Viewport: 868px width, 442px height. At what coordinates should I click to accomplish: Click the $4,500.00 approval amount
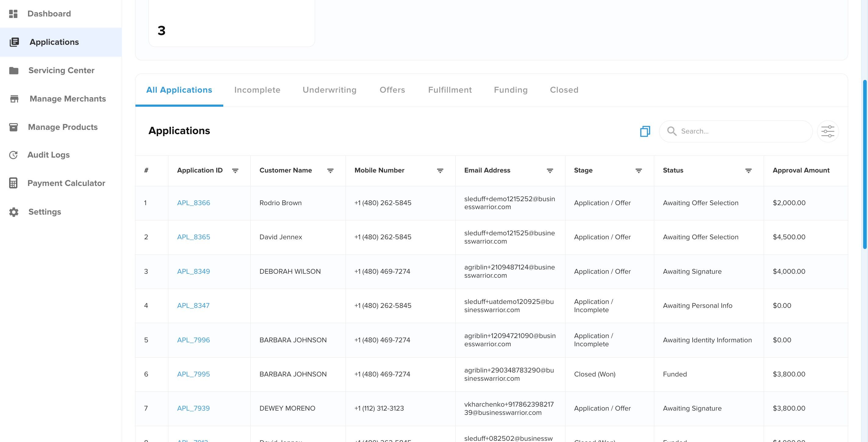(x=789, y=237)
